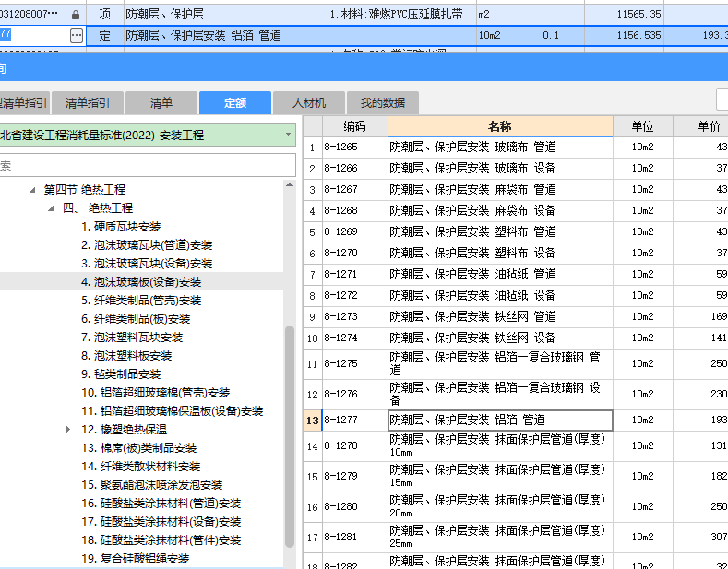Select 8. 泡沫塑料板安装
This screenshot has width=728, height=569.
(126, 355)
